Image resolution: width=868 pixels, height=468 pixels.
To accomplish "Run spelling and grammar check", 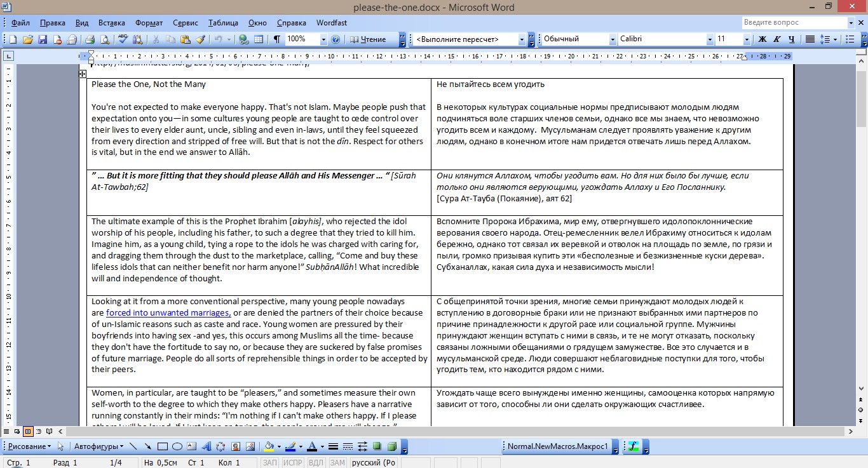I will tap(123, 39).
